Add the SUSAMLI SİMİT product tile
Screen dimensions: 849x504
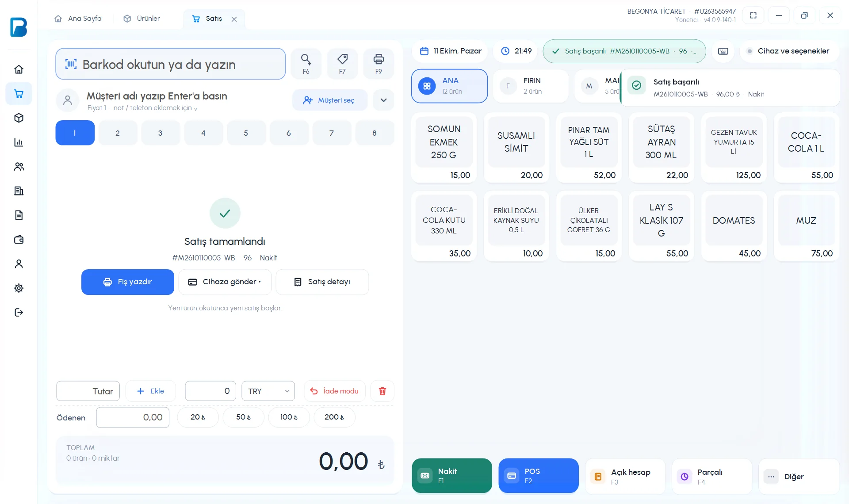tap(516, 148)
